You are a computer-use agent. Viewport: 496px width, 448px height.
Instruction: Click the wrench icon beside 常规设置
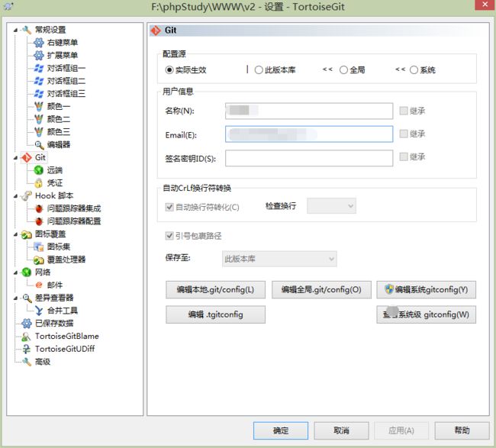(x=27, y=30)
